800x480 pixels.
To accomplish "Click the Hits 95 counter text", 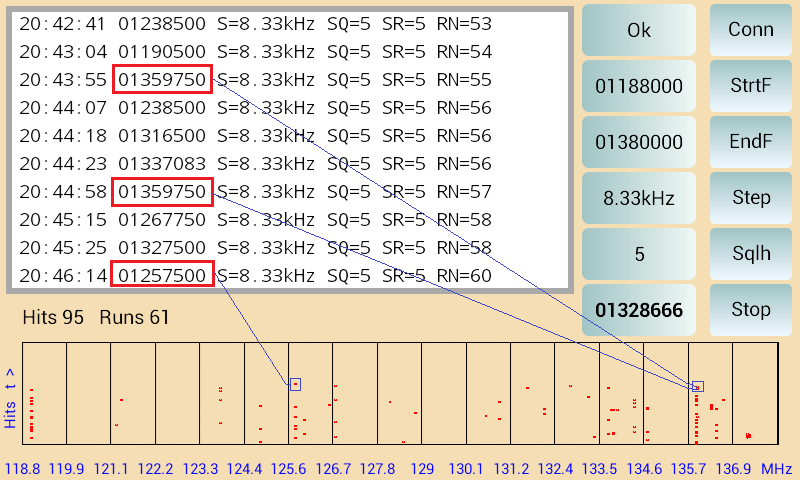I will 53,318.
